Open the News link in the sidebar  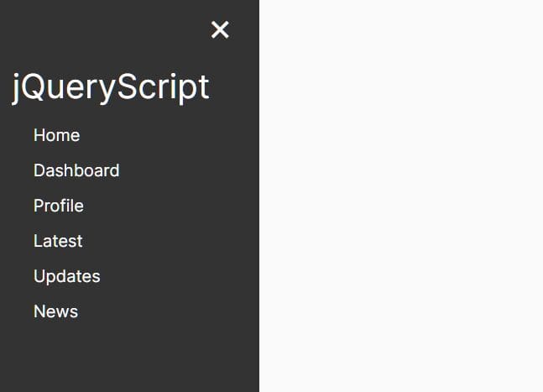click(x=55, y=311)
